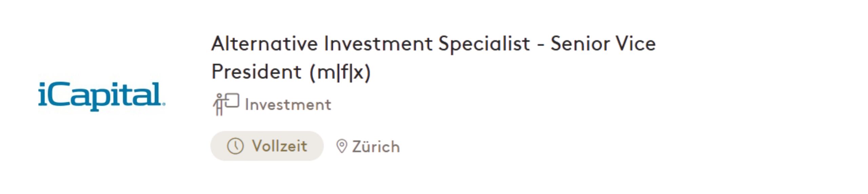Click the clock icon in Vollzeit badge

click(x=235, y=146)
